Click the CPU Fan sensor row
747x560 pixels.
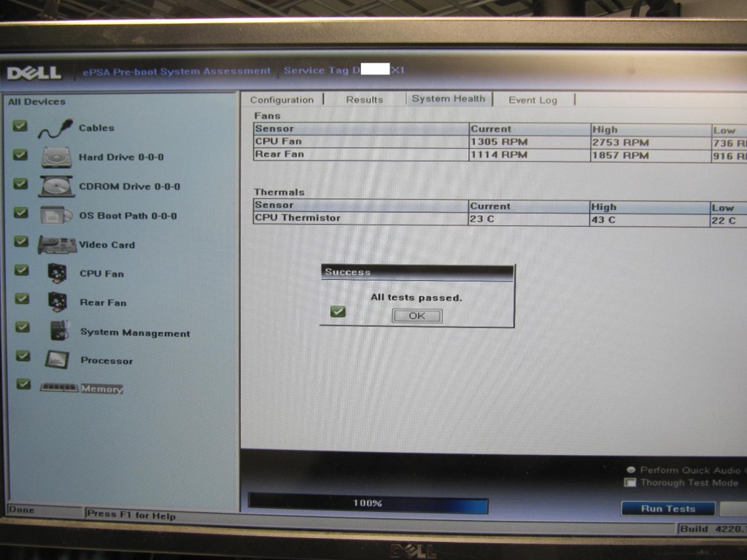500,142
